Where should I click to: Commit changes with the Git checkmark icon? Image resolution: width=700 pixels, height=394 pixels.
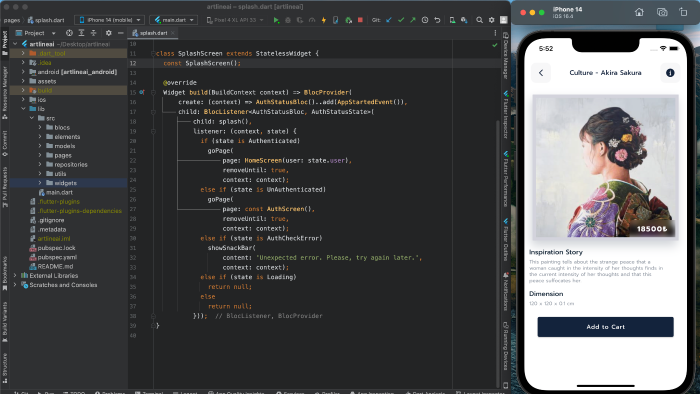401,20
